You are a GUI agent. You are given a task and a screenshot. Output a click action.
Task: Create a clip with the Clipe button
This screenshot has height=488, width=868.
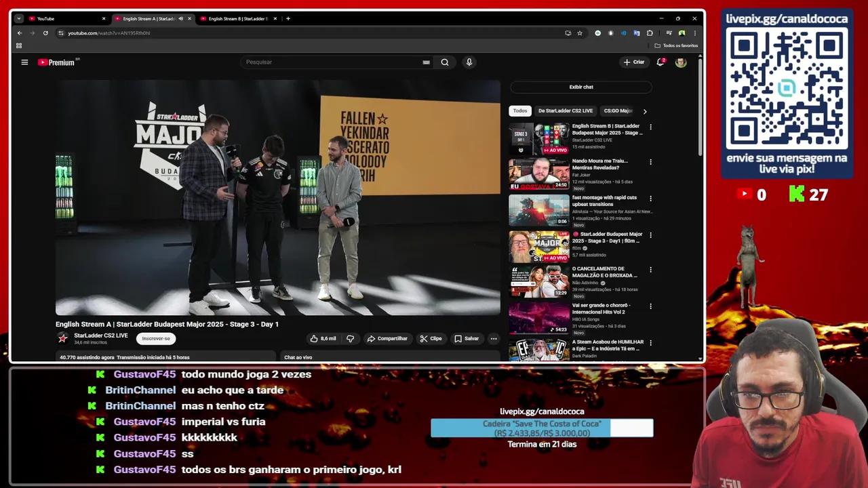431,338
